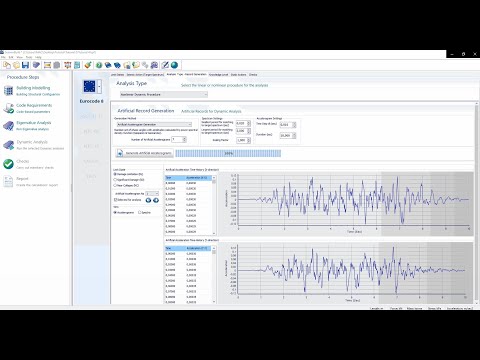
Task: Open the View menu
Action: 20,57
